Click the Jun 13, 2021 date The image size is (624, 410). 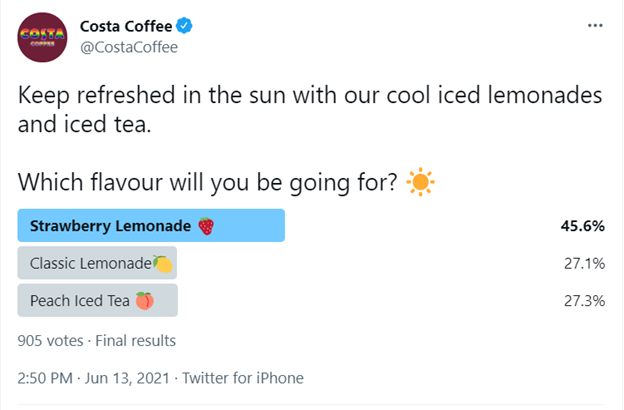tap(127, 378)
